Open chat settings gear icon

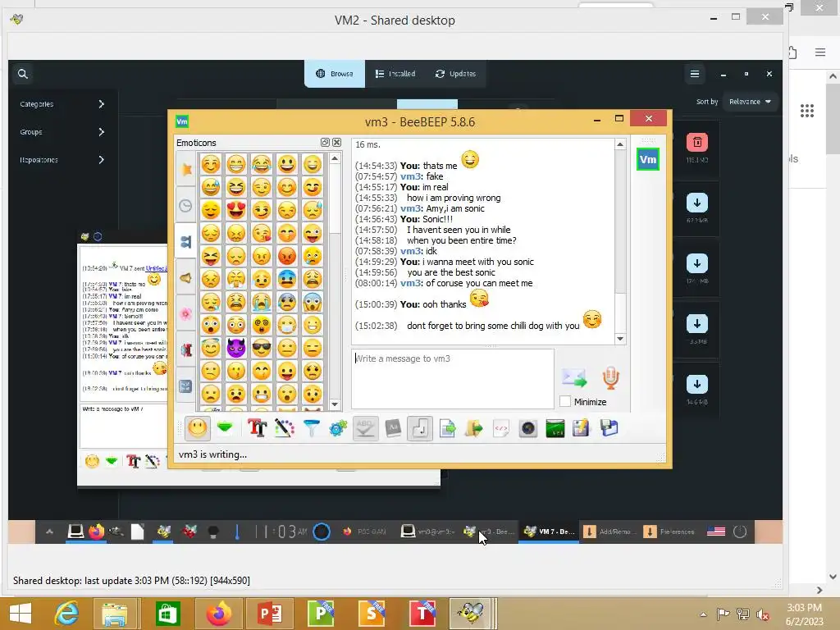(338, 428)
